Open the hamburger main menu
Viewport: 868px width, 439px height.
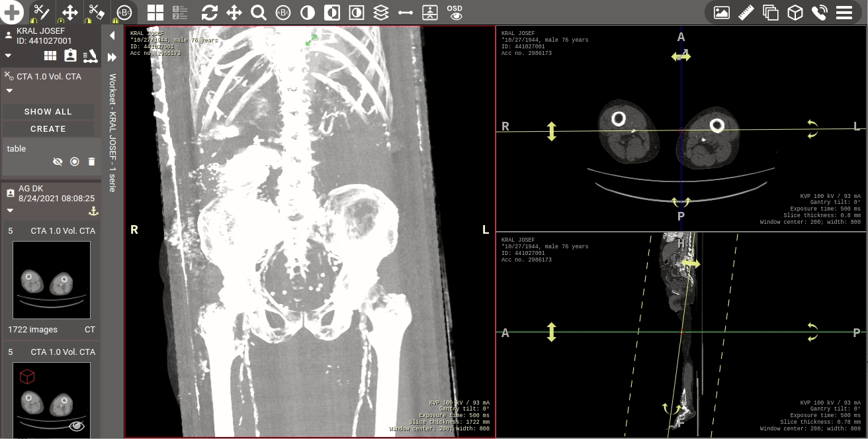[x=844, y=13]
